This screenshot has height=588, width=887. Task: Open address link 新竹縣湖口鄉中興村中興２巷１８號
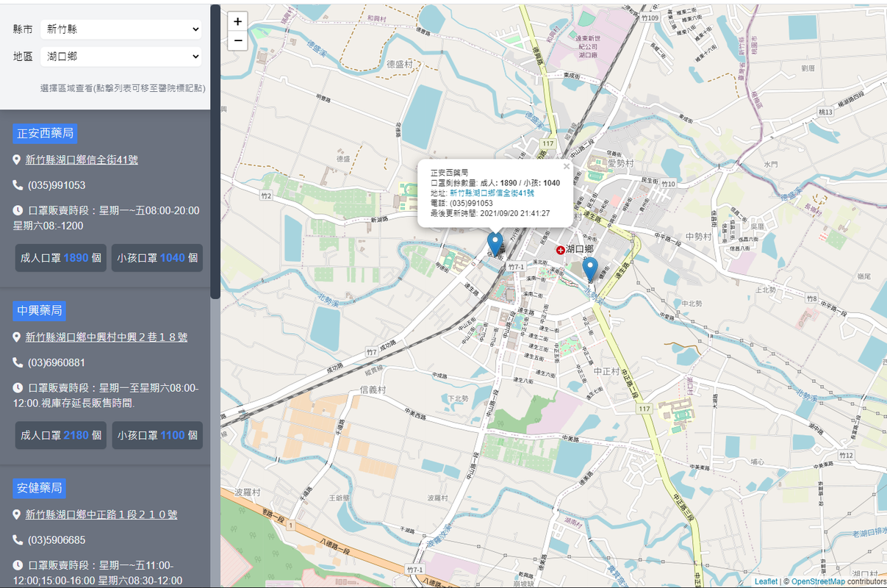pyautogui.click(x=107, y=337)
